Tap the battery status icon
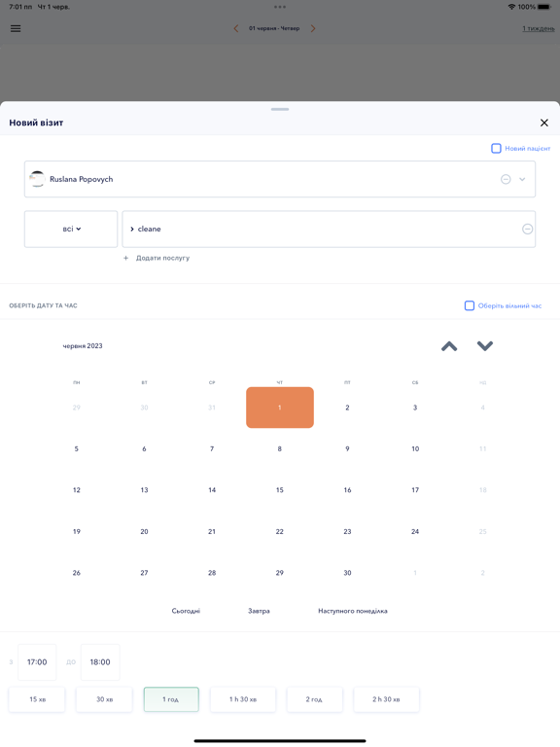This screenshot has height=747, width=560. pyautogui.click(x=544, y=7)
